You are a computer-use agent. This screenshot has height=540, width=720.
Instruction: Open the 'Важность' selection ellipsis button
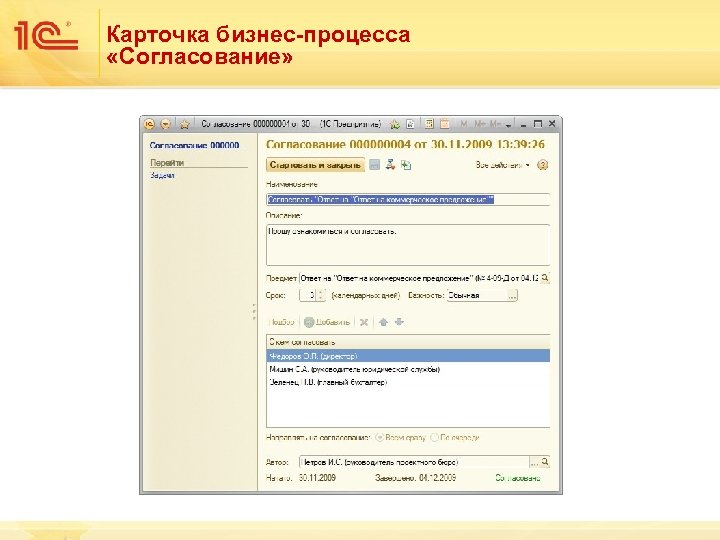coord(512,295)
